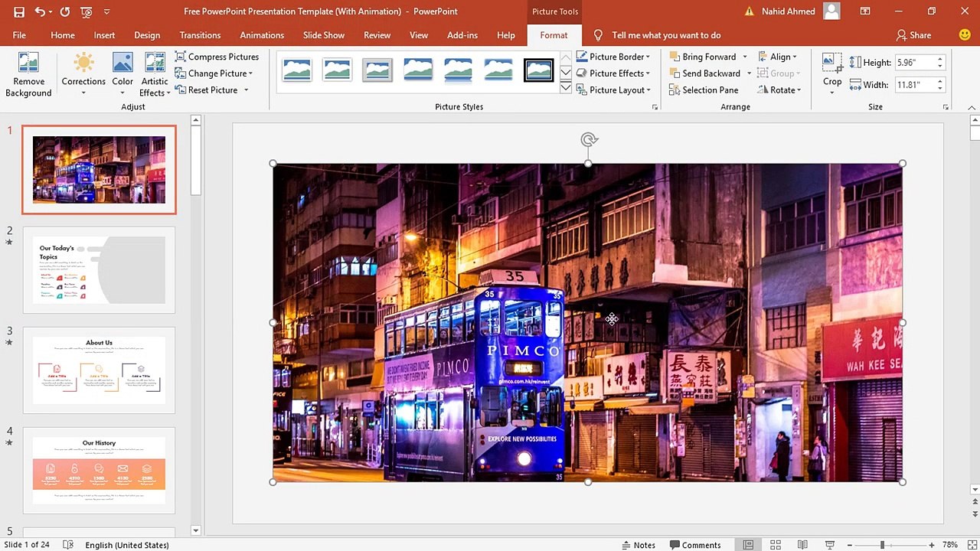
Task: Expand Bring Forward dropdown arrow
Action: (745, 57)
